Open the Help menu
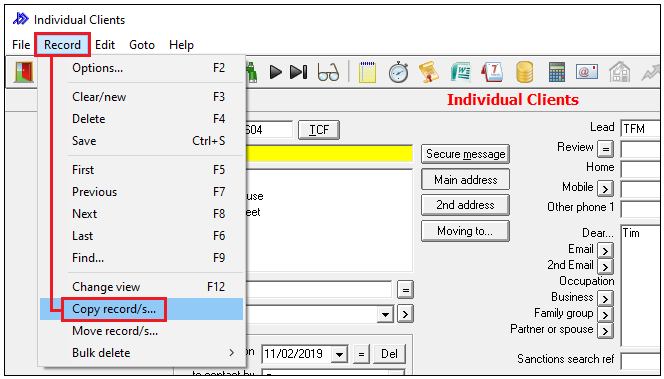 181,45
